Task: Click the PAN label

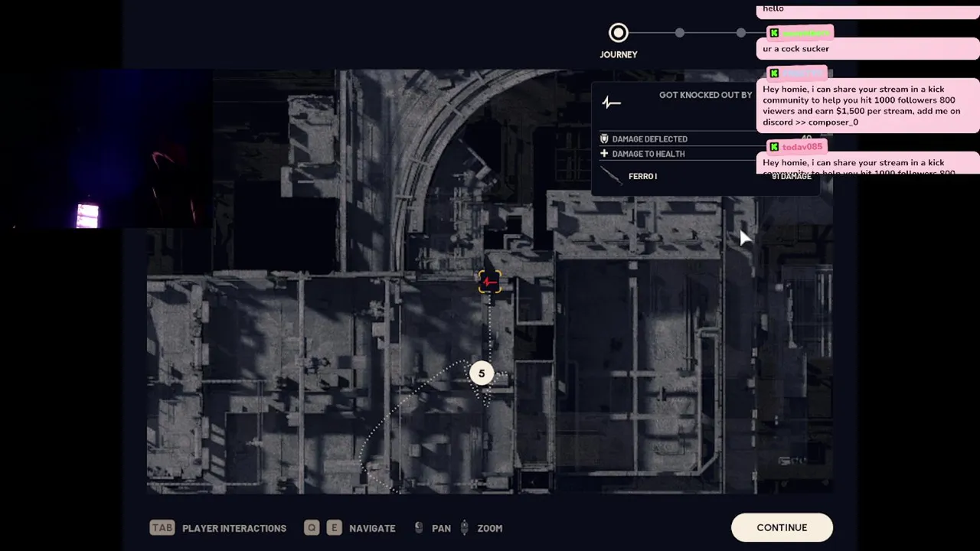Action: click(441, 528)
